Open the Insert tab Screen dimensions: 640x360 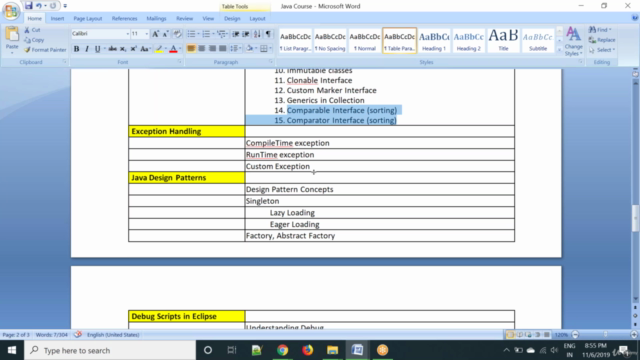pyautogui.click(x=57, y=18)
